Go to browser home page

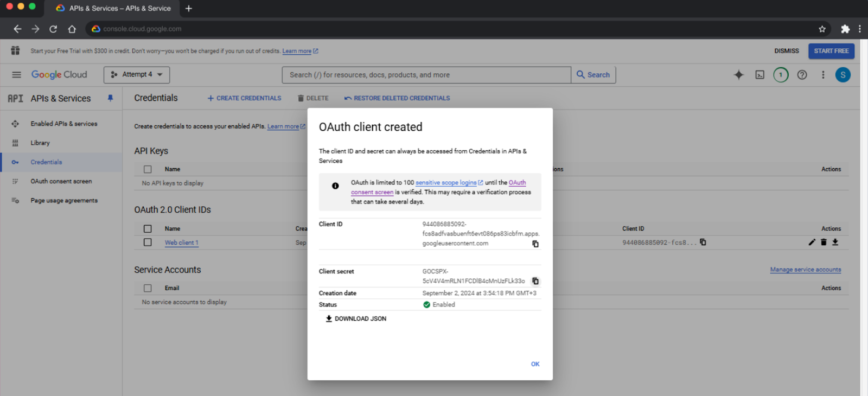point(72,29)
